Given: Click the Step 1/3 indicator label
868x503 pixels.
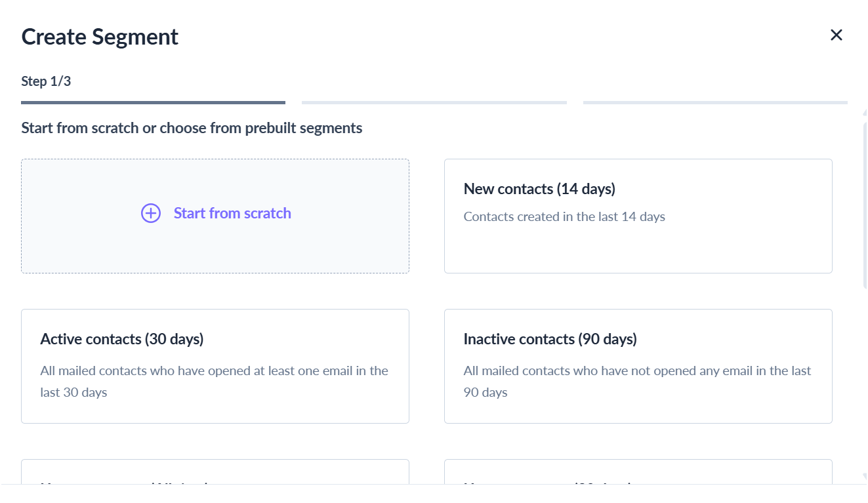Looking at the screenshot, I should pos(46,81).
